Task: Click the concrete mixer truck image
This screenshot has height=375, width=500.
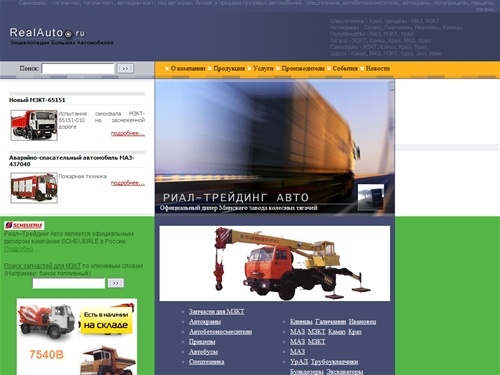Action: [x=47, y=322]
